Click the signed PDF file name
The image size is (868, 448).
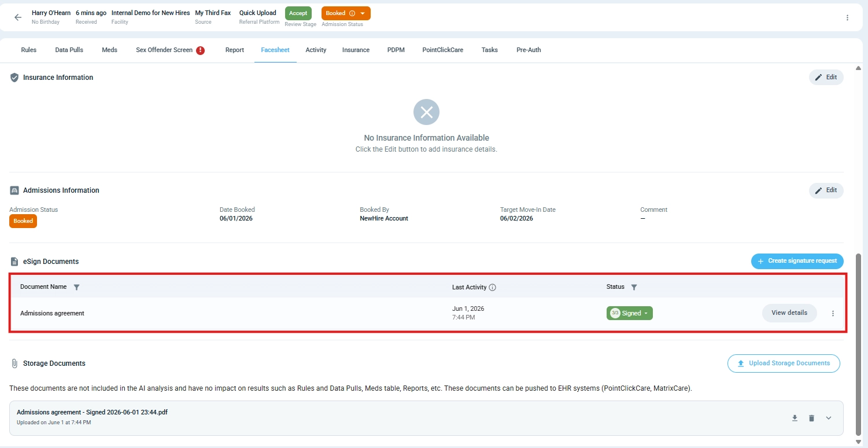(92, 412)
